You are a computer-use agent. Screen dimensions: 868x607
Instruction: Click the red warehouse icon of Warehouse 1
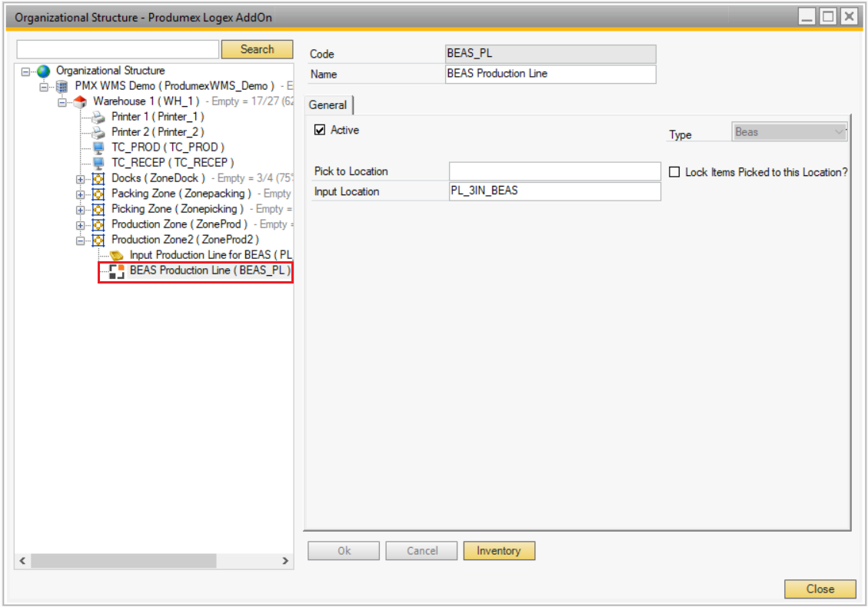tap(80, 102)
